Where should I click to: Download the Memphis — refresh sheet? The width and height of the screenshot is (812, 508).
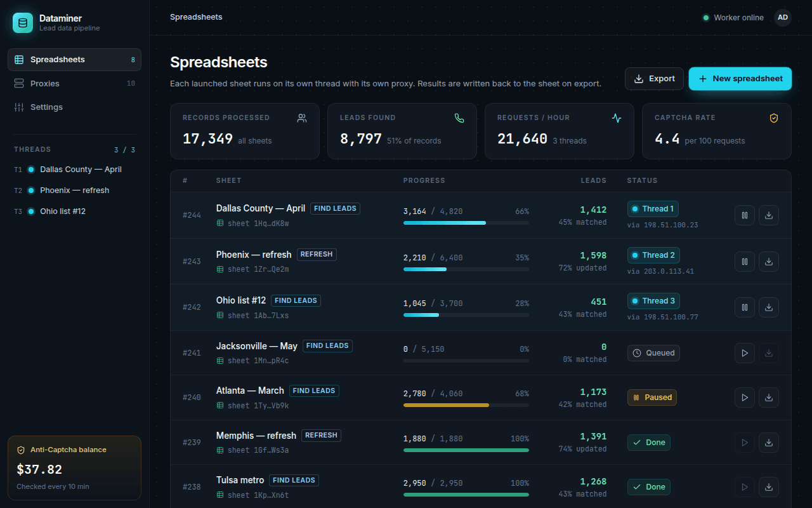point(769,443)
